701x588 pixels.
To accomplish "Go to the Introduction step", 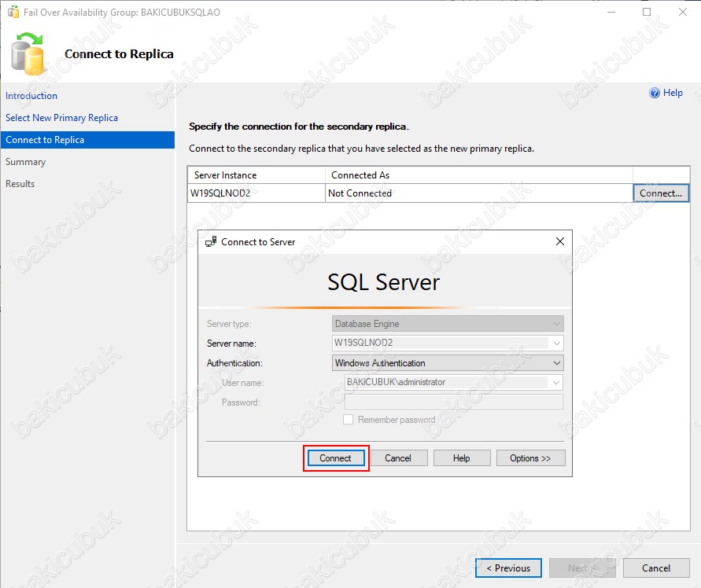I will coord(31,96).
